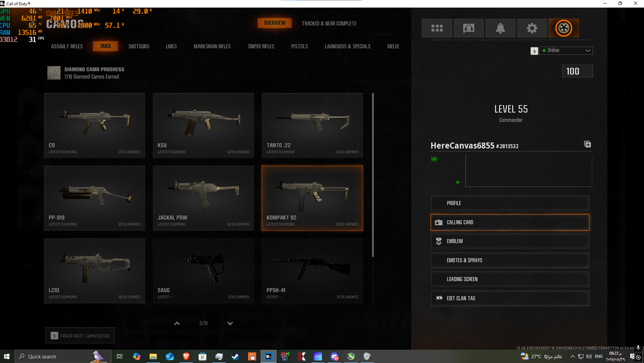Open Task View on the taskbar
The width and height of the screenshot is (644, 363).
point(120,357)
